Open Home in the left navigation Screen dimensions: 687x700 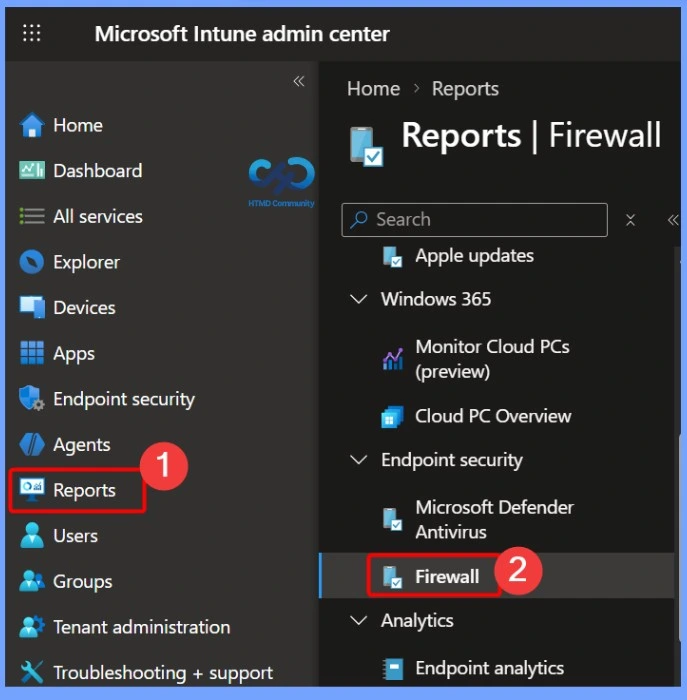click(x=78, y=125)
